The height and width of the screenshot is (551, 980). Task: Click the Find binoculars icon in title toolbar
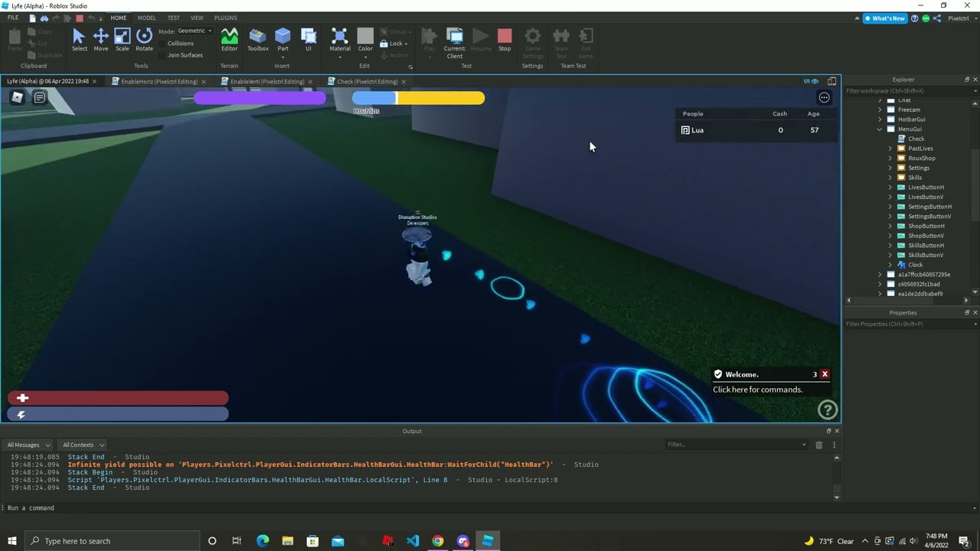coord(44,18)
